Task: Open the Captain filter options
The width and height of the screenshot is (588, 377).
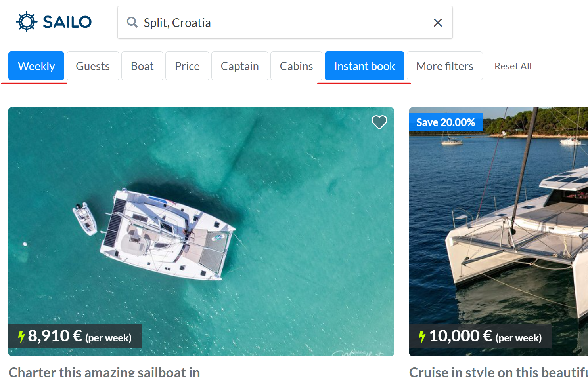Action: pos(239,66)
